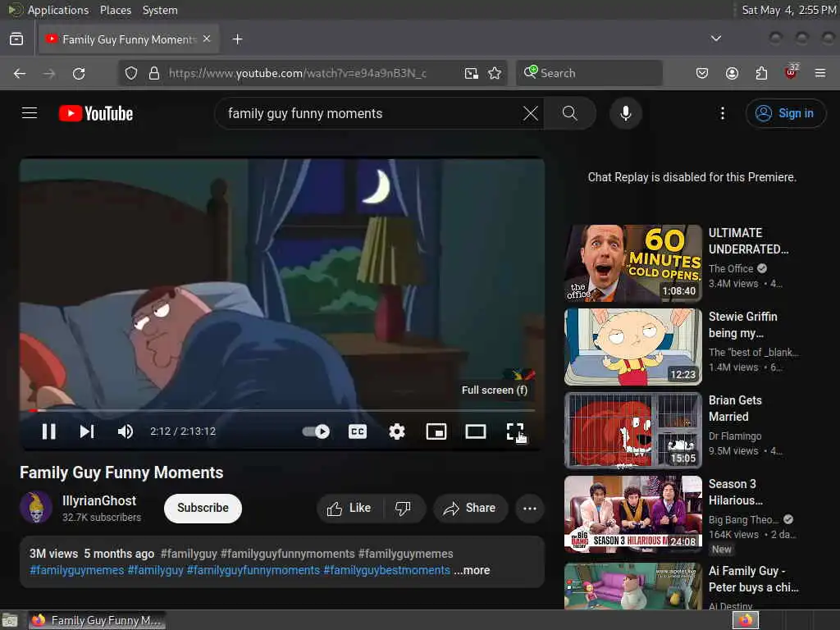Screen dimensions: 840x630
Task: Submit search with magnifier button
Action: (x=570, y=113)
